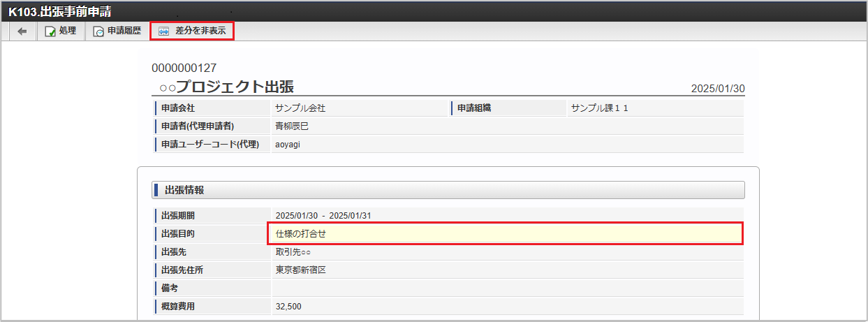
Task: Toggle 差分を非表示 in toolbar
Action: (192, 31)
